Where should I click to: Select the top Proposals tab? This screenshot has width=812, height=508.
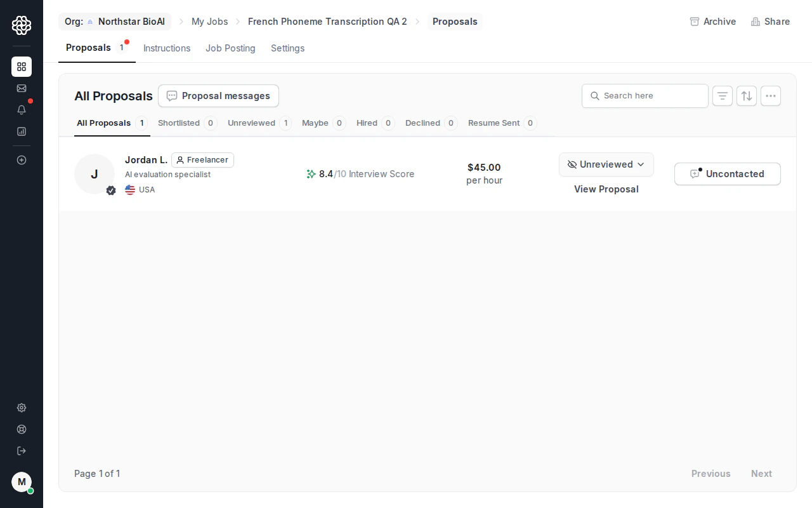96,48
